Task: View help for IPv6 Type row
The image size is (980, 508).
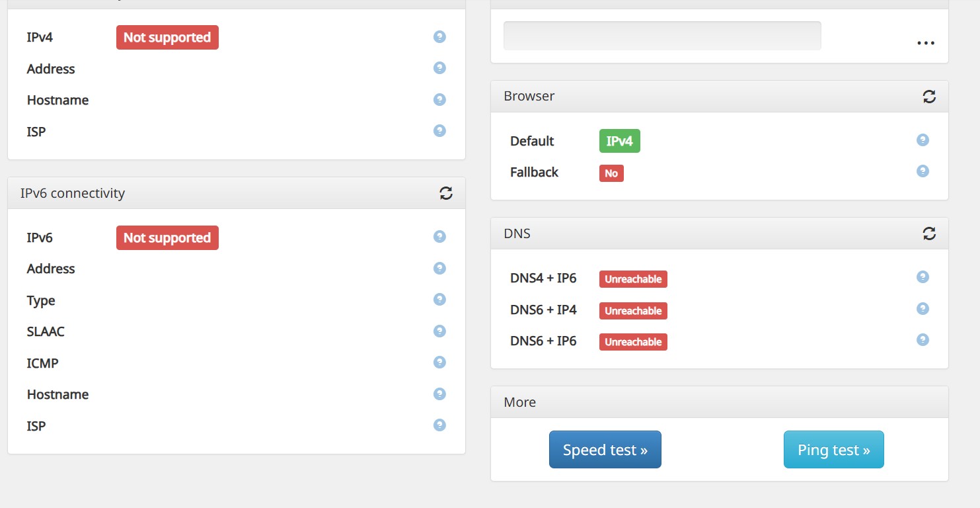Action: [x=439, y=300]
